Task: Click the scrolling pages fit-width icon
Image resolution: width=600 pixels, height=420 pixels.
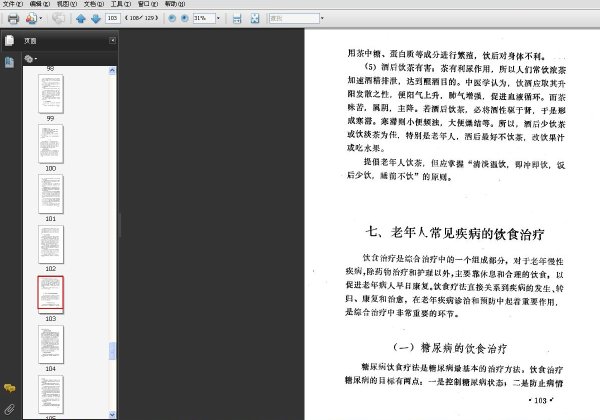Action: [237, 18]
